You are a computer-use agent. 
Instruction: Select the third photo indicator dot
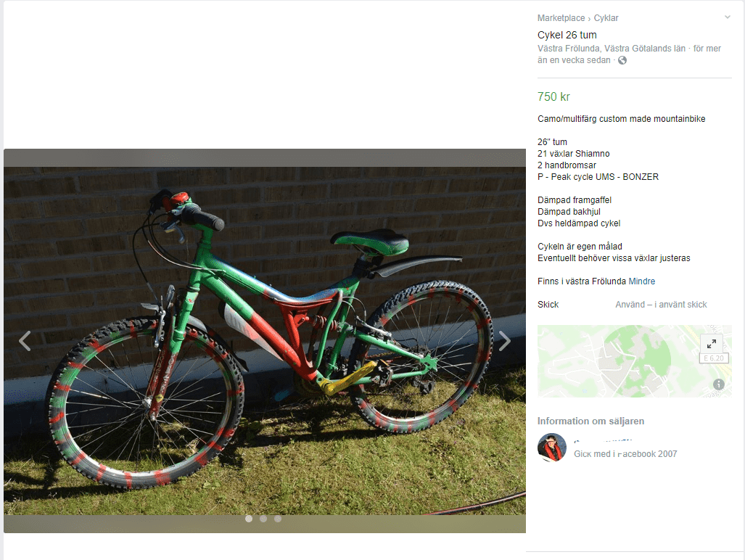(278, 519)
